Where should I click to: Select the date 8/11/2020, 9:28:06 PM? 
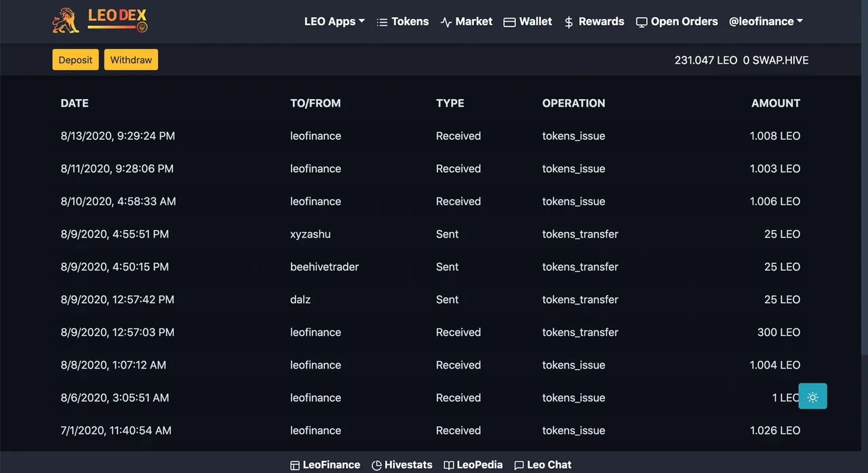117,168
